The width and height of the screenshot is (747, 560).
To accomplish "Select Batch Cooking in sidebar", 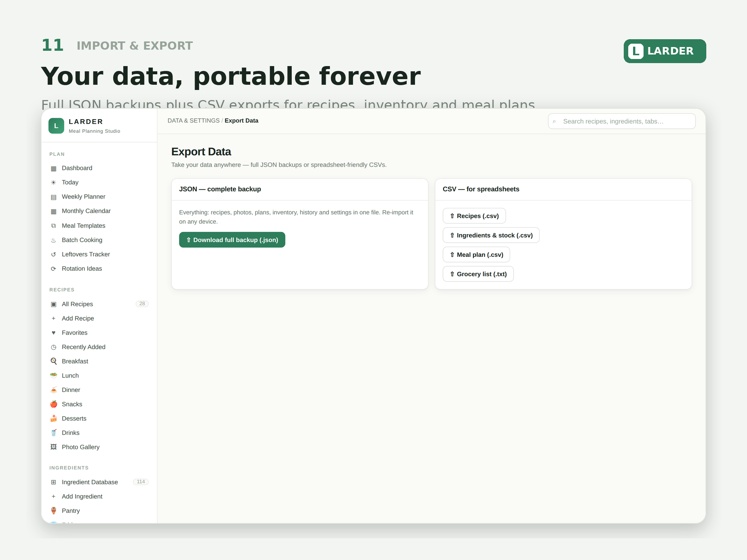I will (x=99, y=240).
